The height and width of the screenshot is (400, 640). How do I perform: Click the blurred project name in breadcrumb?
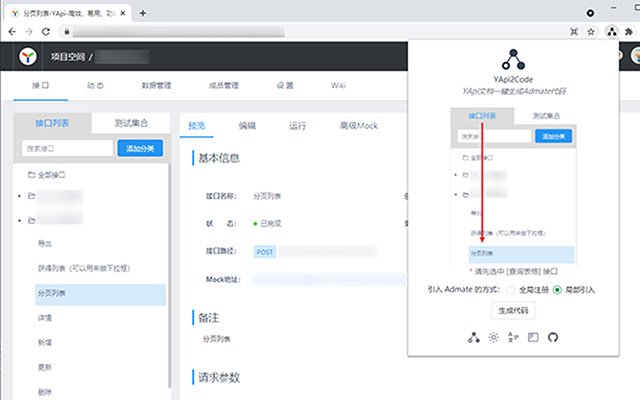pos(122,57)
